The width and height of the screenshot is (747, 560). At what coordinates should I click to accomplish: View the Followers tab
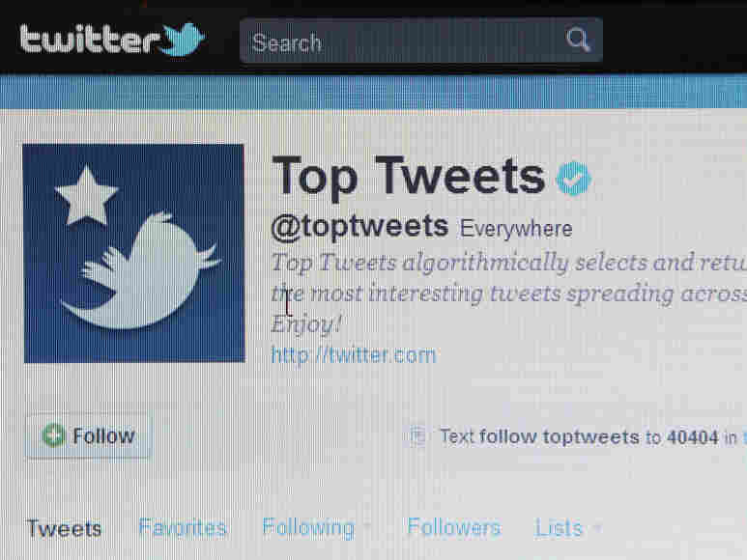point(454,527)
